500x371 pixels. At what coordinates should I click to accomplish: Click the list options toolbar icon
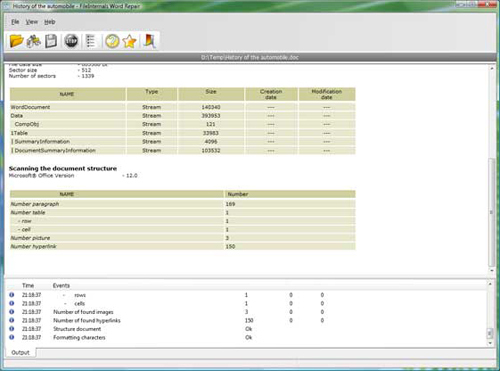tap(90, 41)
